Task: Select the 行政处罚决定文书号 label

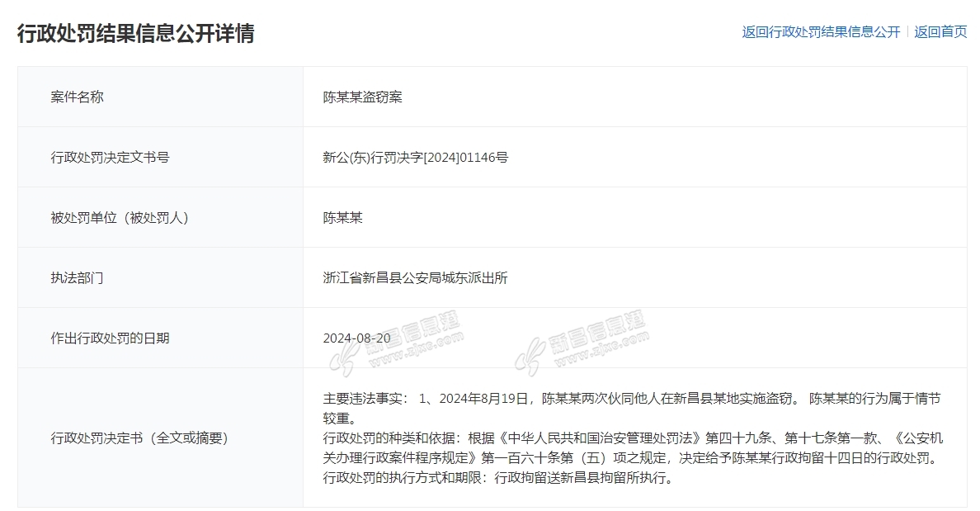Action: point(110,157)
